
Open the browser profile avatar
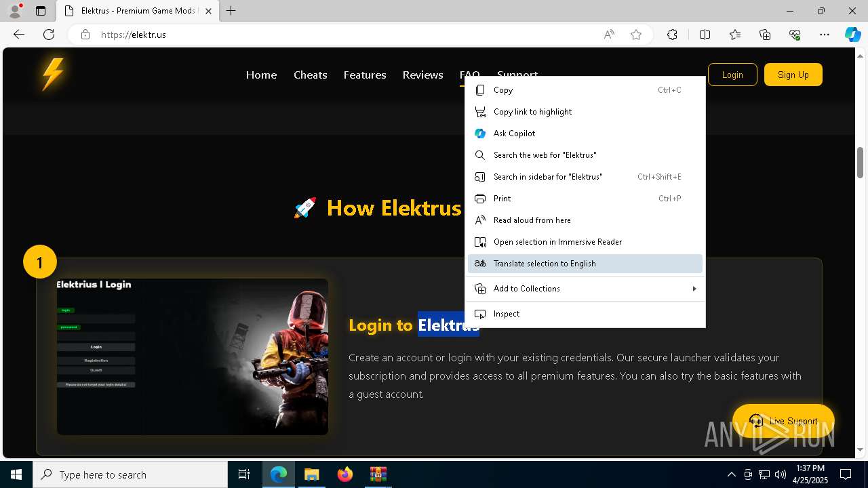click(15, 11)
